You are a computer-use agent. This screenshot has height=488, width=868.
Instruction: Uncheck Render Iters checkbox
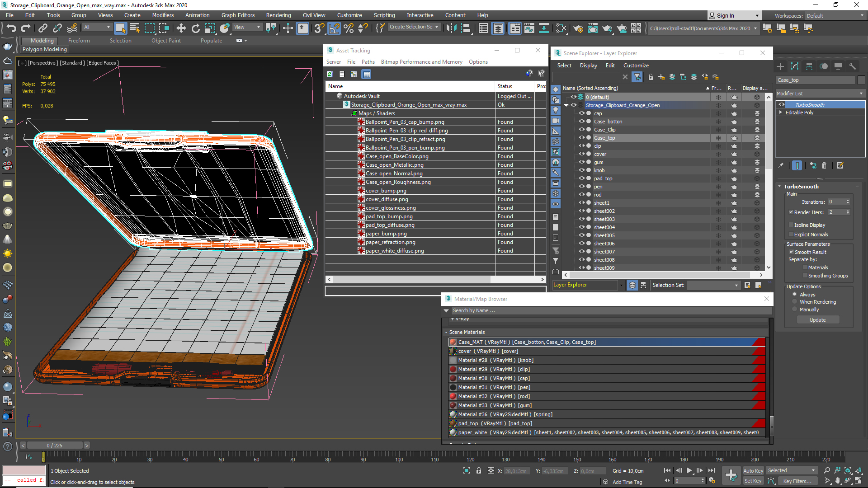[791, 212]
